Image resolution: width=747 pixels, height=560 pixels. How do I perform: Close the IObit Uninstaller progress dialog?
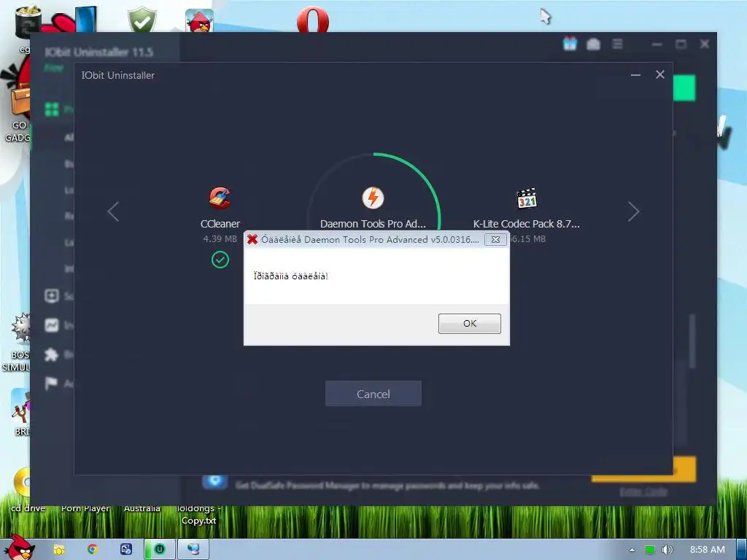pos(659,74)
